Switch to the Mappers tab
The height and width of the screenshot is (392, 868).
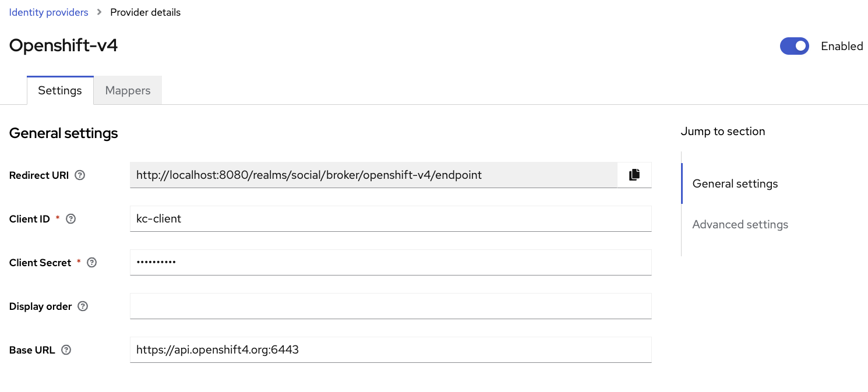pos(128,90)
